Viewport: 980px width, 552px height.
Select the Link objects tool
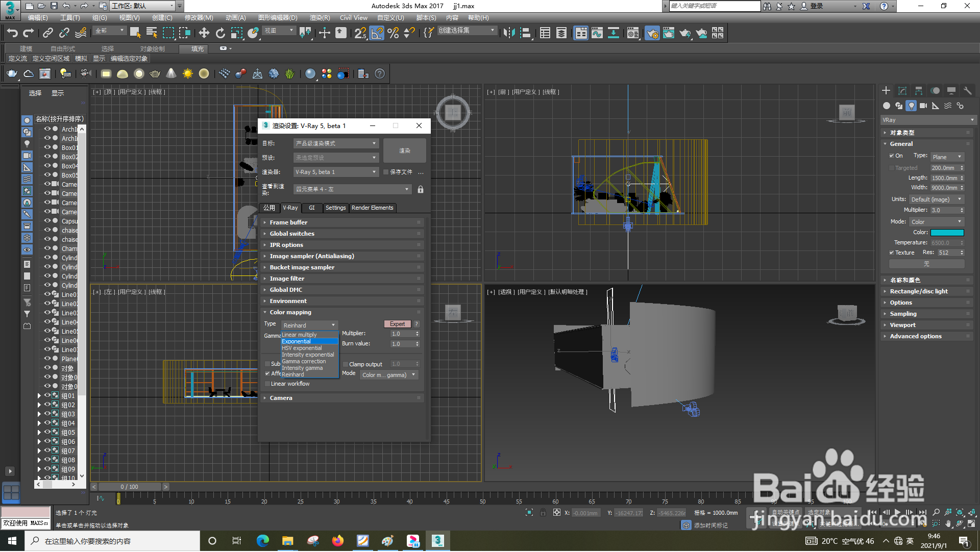tap(48, 33)
